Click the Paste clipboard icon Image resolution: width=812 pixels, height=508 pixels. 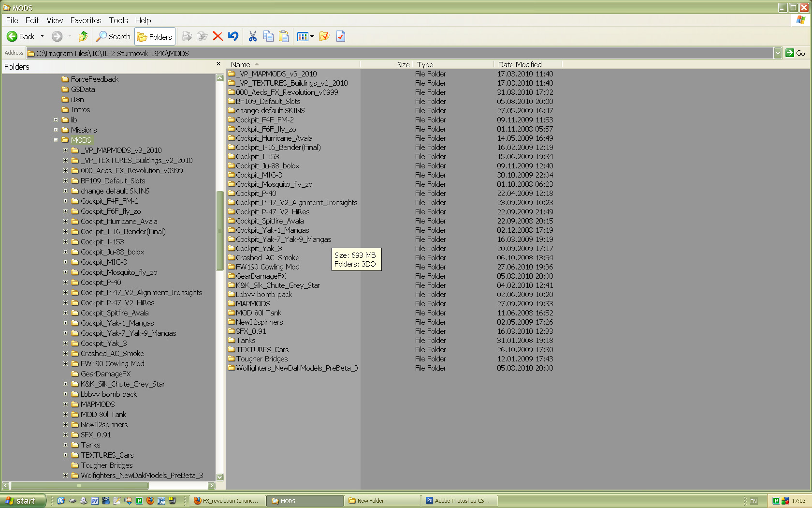(284, 36)
